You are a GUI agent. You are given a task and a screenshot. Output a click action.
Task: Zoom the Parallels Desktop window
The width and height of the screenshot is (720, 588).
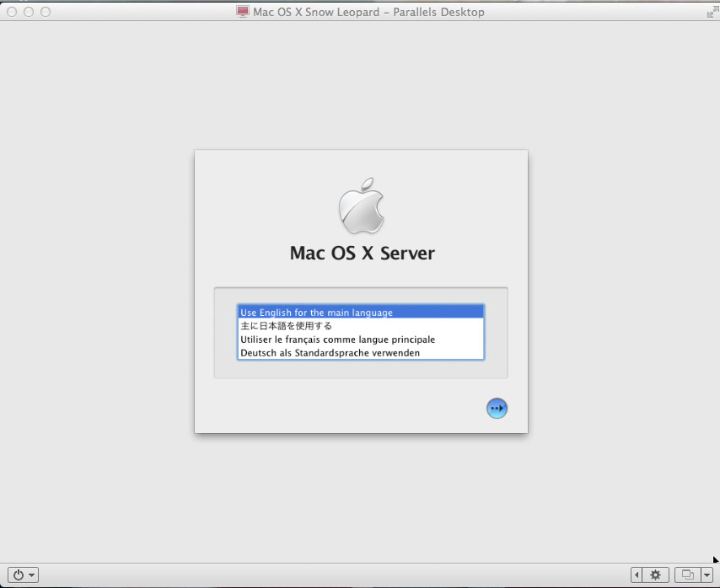46,12
